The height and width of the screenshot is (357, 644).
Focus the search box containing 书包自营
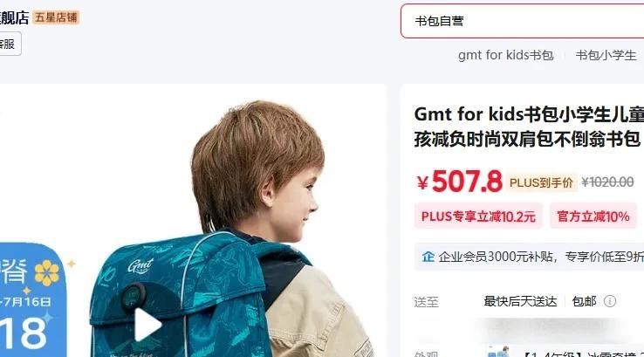pyautogui.click(x=523, y=21)
